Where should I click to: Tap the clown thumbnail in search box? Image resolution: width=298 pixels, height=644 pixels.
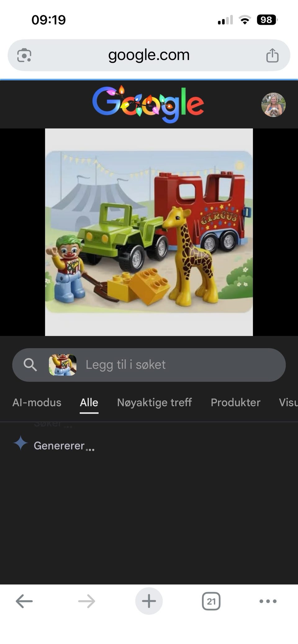[x=63, y=365]
